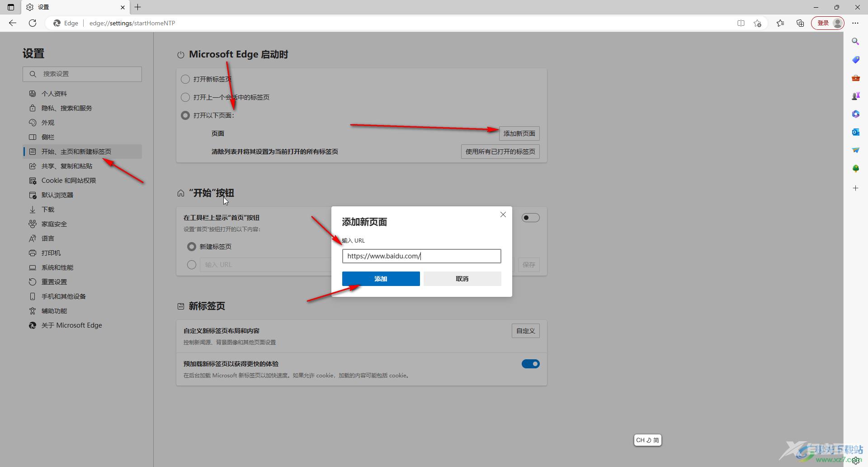Open the sidebar tools briefcase icon
The height and width of the screenshot is (467, 868).
(855, 78)
